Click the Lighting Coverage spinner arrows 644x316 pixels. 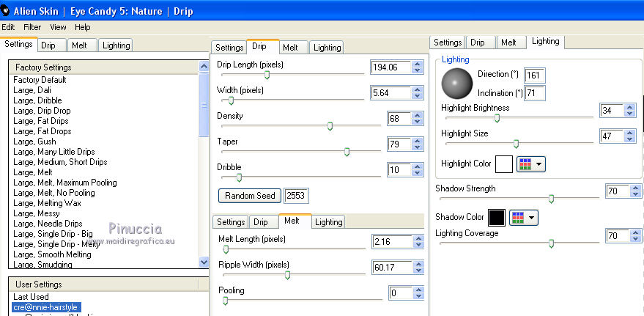coord(636,236)
